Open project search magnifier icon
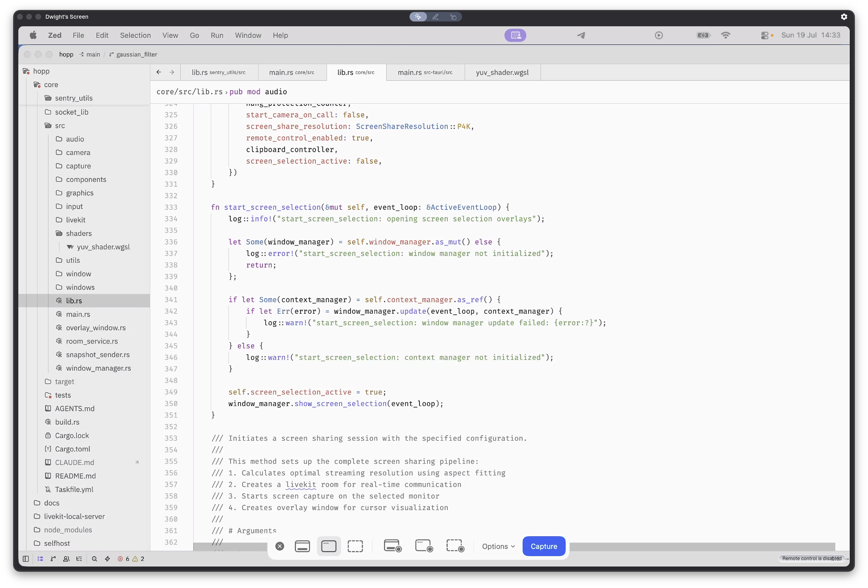Image resolution: width=868 pixels, height=588 pixels. (94, 559)
